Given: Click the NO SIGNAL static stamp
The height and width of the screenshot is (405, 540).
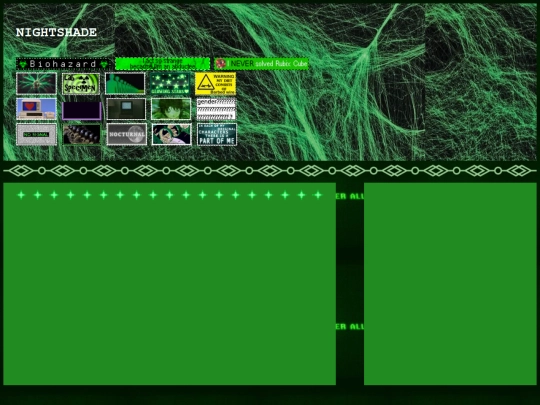Looking at the screenshot, I should tap(37, 134).
